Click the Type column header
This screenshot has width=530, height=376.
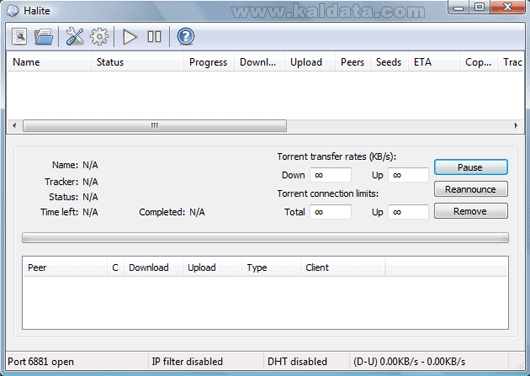[271, 268]
